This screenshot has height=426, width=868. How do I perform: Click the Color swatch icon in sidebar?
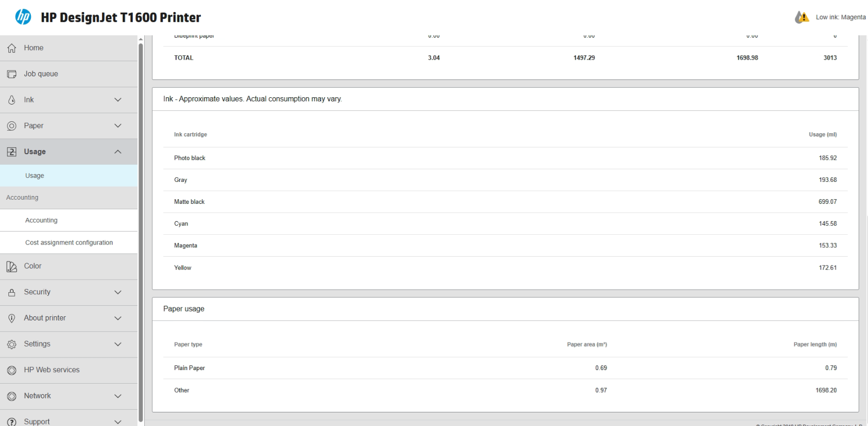coord(11,267)
